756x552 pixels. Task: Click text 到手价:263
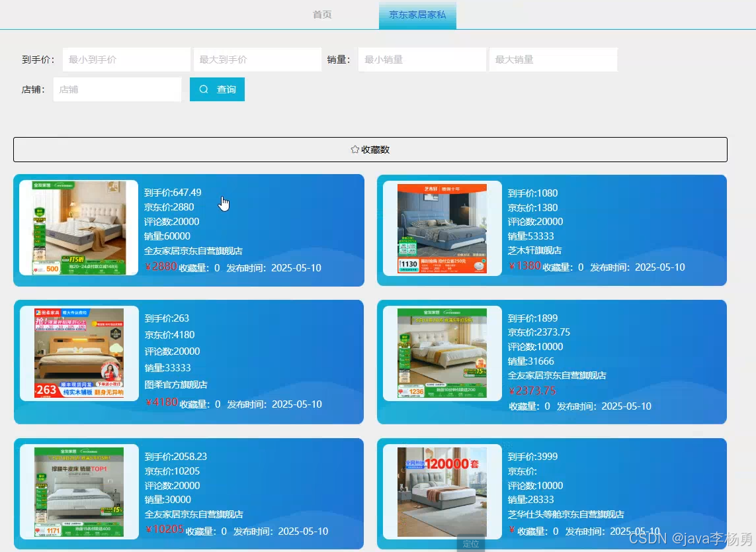point(167,318)
